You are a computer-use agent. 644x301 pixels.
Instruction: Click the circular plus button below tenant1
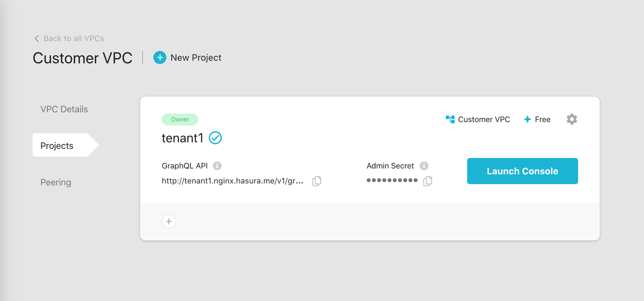[x=169, y=221]
